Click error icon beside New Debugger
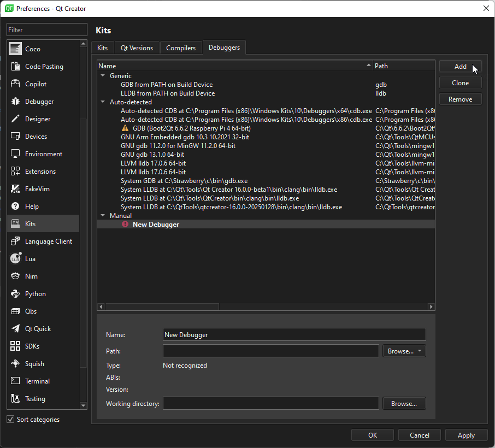Image resolution: width=495 pixels, height=448 pixels. point(125,224)
